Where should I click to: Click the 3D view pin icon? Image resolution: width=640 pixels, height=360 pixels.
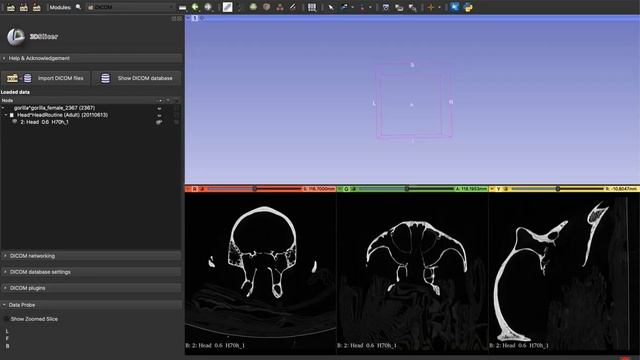pos(188,18)
